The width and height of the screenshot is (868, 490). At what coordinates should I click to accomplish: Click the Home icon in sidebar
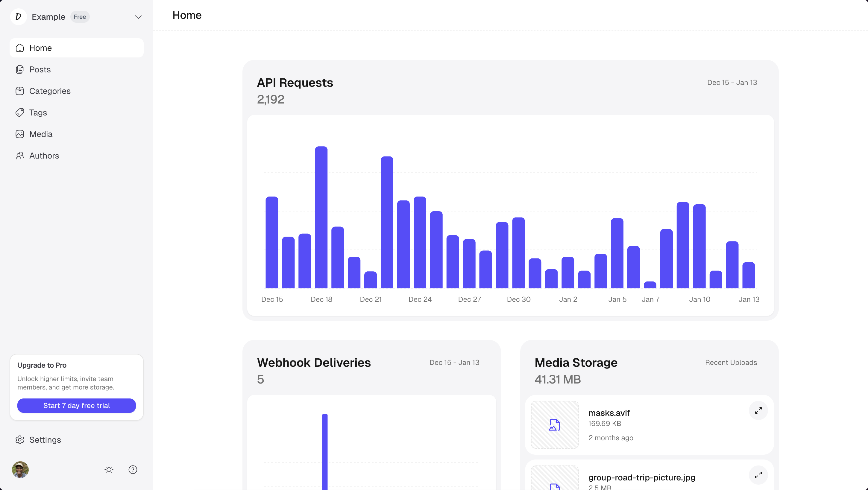tap(19, 48)
